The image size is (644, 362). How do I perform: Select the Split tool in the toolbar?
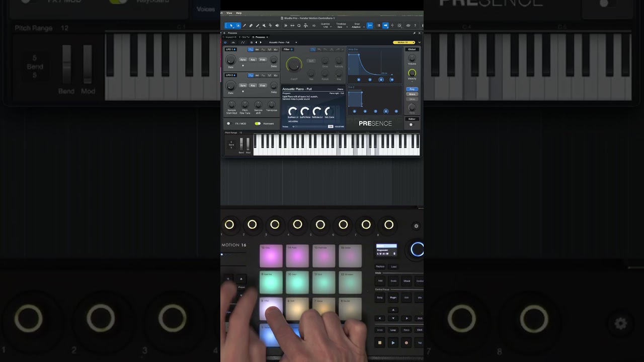[x=245, y=25]
